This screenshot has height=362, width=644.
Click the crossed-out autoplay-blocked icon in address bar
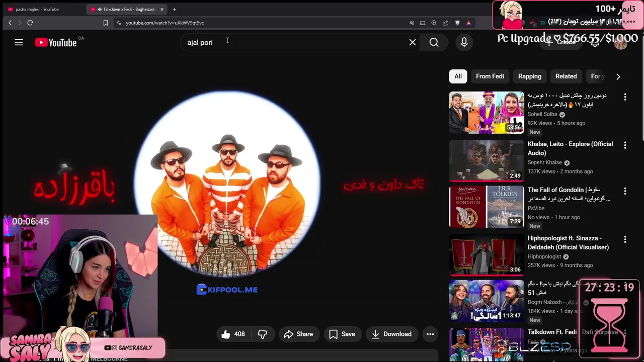(412, 23)
